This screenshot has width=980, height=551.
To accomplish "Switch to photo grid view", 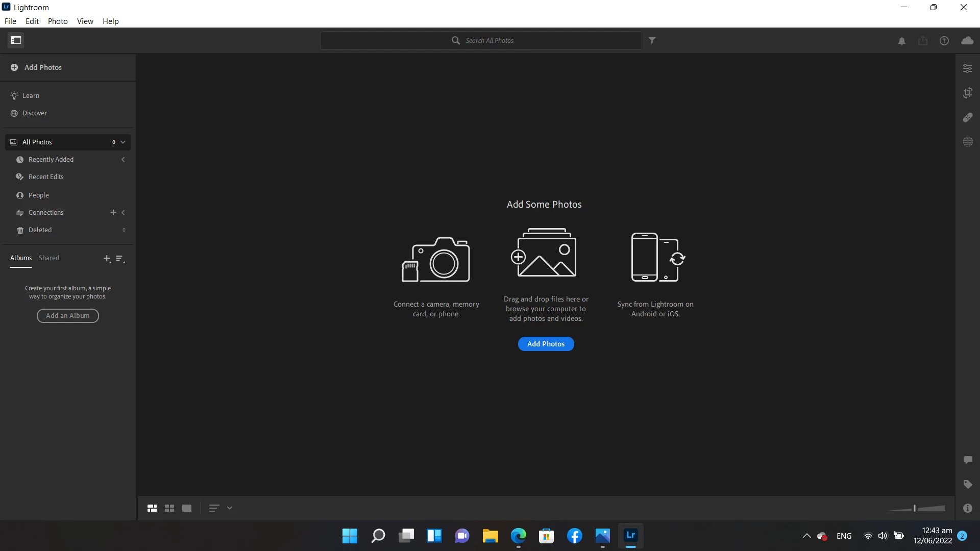I will (152, 508).
